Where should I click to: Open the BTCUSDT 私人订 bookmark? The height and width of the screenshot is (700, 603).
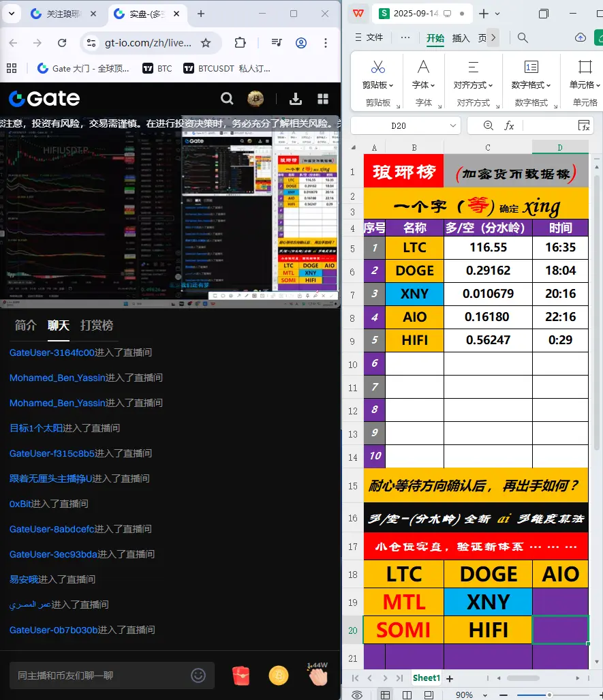pos(227,68)
